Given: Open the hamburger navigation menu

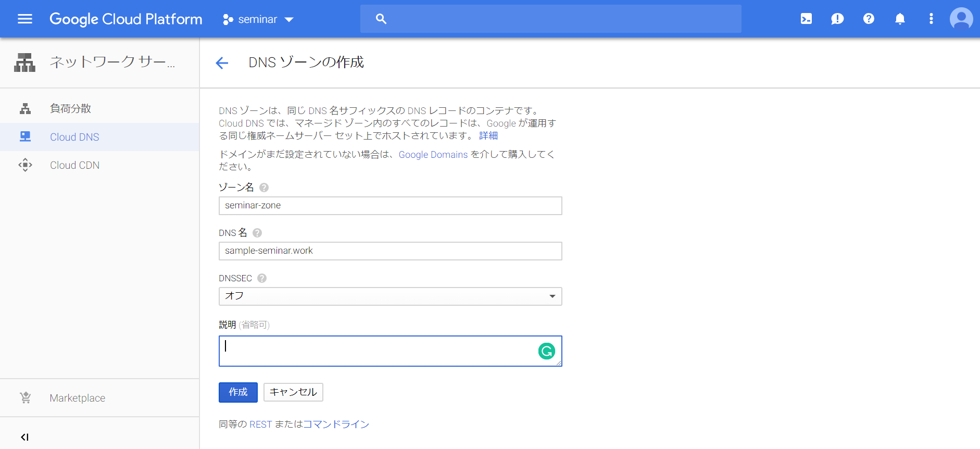Looking at the screenshot, I should [x=25, y=19].
